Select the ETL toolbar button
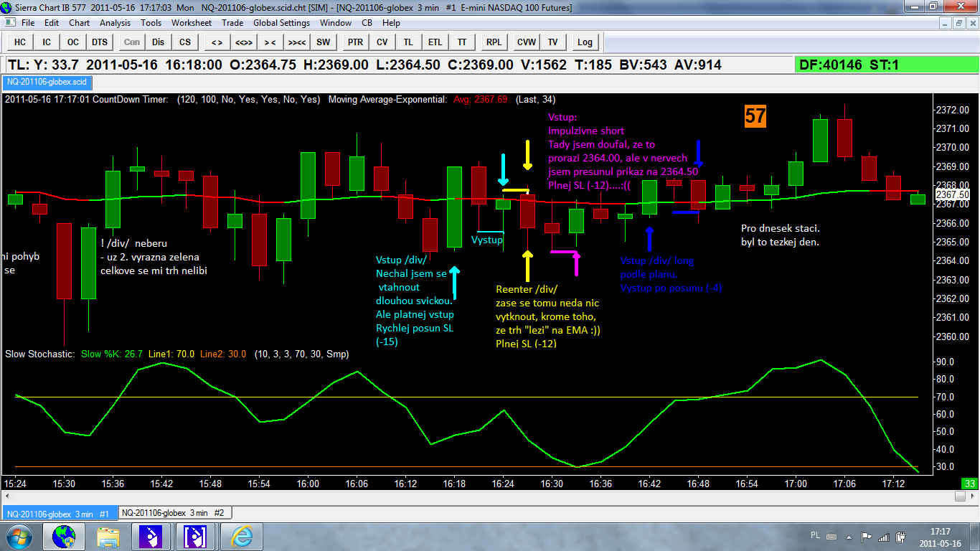The width and height of the screenshot is (980, 551). point(435,42)
